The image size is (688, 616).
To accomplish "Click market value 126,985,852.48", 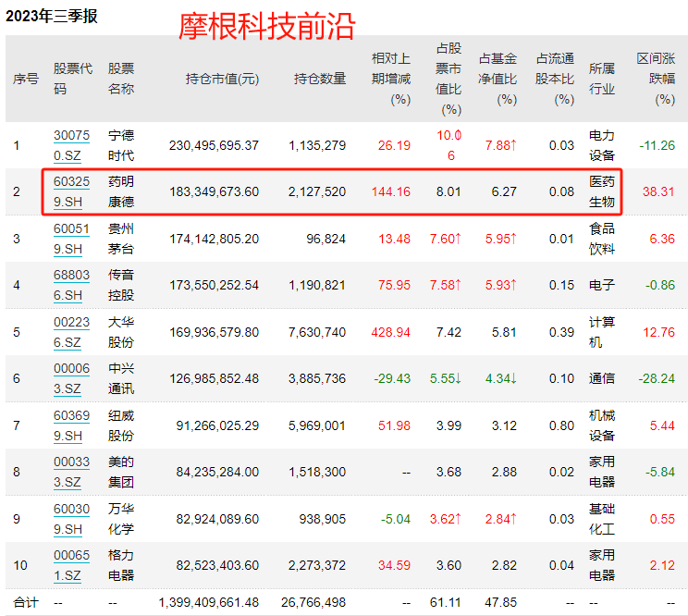I will [215, 378].
